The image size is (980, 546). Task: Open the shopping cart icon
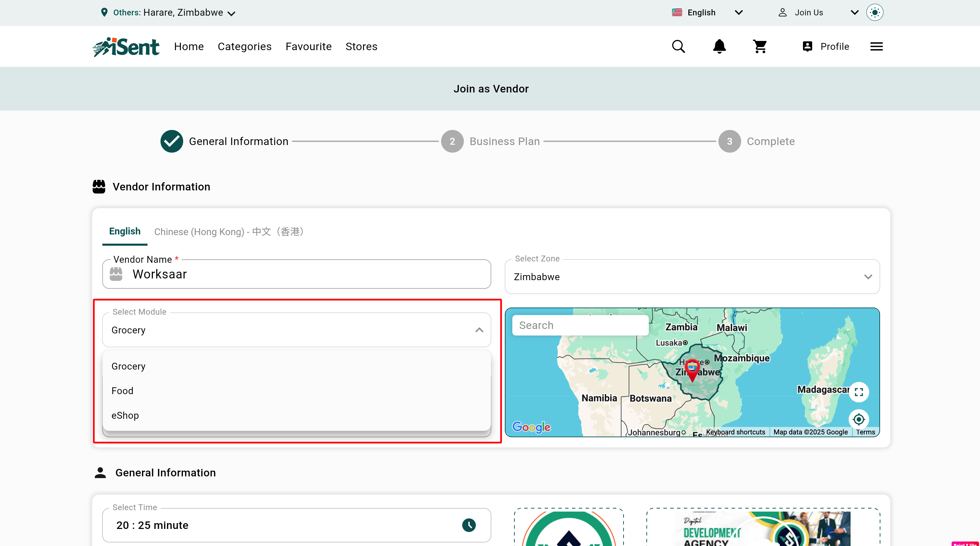click(760, 46)
